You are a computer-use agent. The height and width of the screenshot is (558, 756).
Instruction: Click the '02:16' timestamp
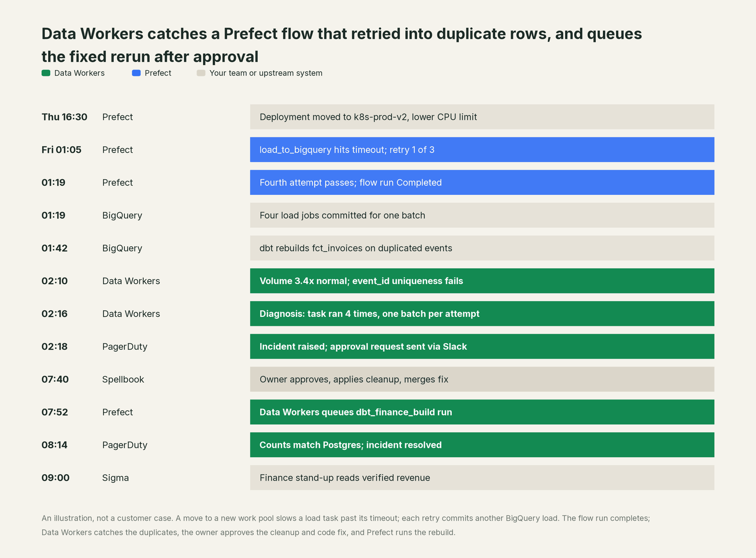click(x=54, y=314)
